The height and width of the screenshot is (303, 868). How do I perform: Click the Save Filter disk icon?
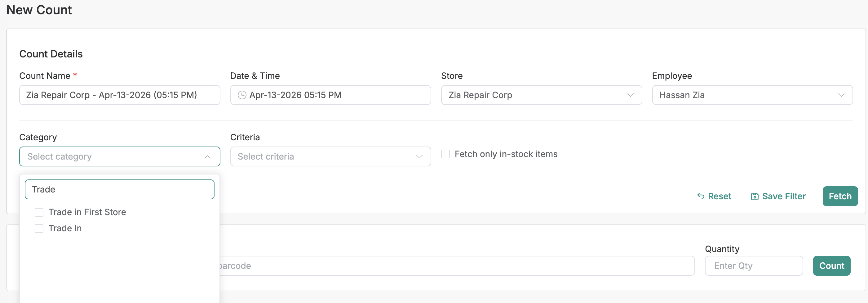[755, 197]
